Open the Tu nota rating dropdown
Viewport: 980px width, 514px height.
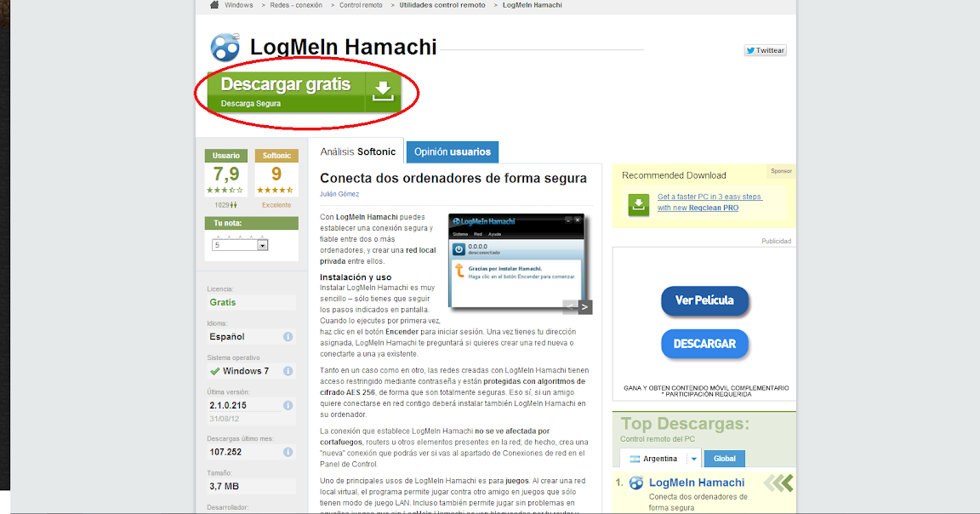point(263,245)
